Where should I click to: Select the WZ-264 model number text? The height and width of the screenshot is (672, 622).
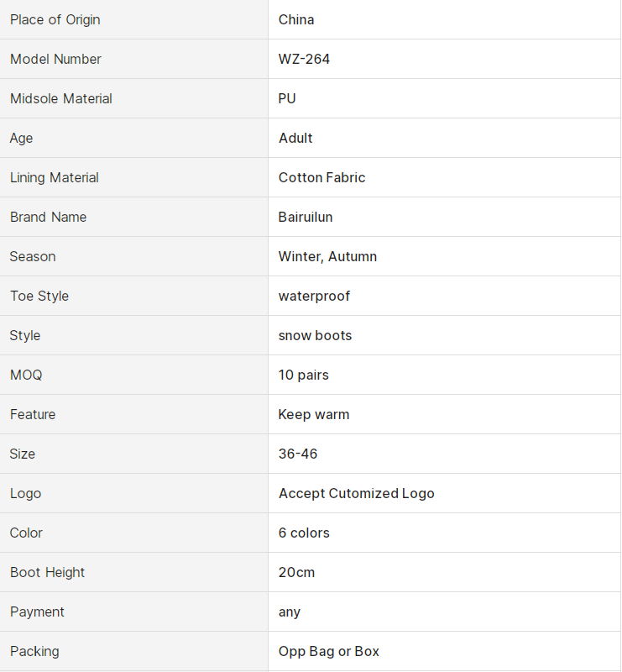click(x=304, y=59)
